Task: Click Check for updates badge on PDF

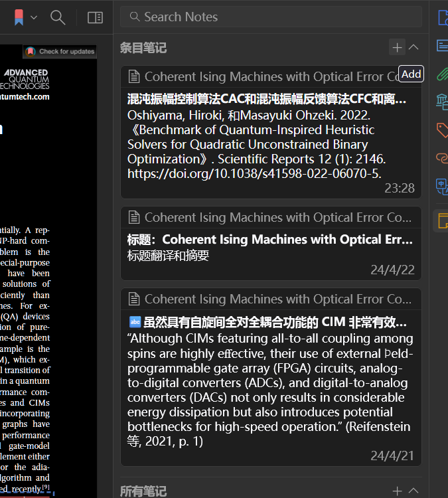Action: pos(60,51)
